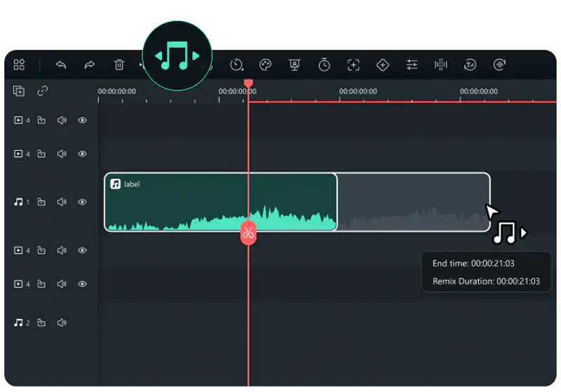Viewport: 561px width, 392px height.
Task: Select the audio clip named label
Action: [x=221, y=202]
